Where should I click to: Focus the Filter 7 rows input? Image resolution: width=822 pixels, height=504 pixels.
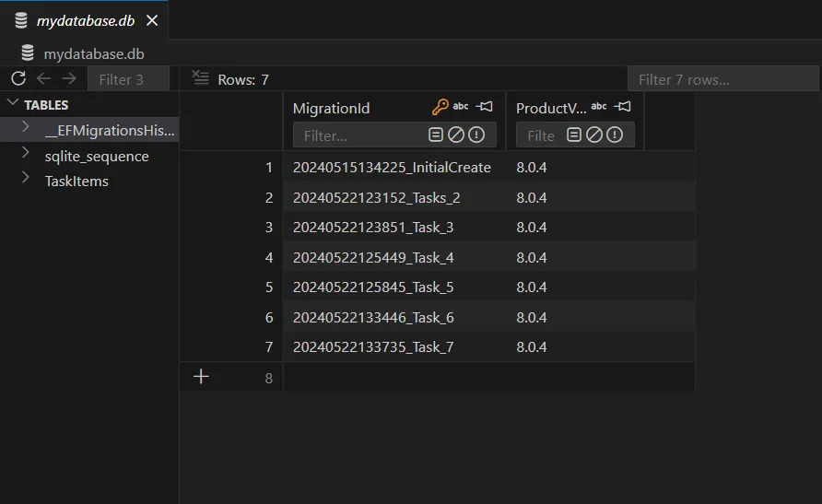coord(722,79)
